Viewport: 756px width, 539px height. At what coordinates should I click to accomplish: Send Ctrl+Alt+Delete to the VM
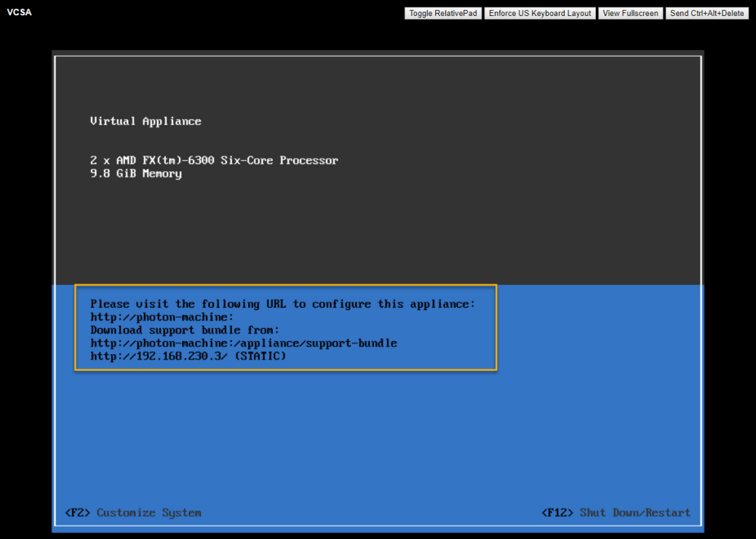707,13
